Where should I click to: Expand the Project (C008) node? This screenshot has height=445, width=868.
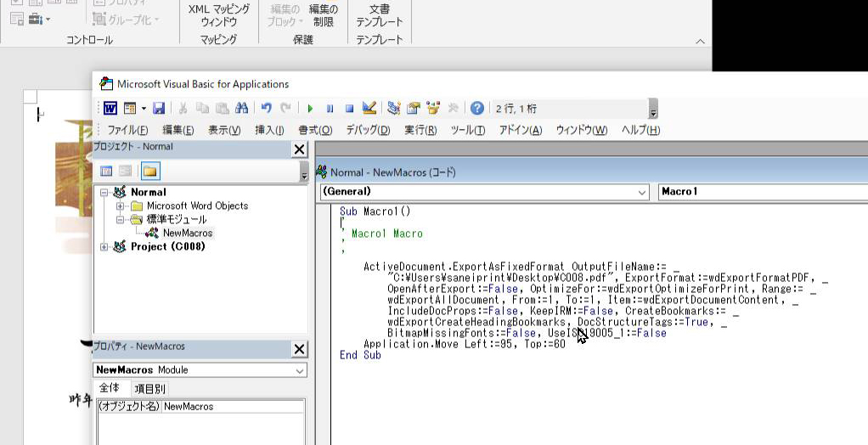pyautogui.click(x=104, y=247)
